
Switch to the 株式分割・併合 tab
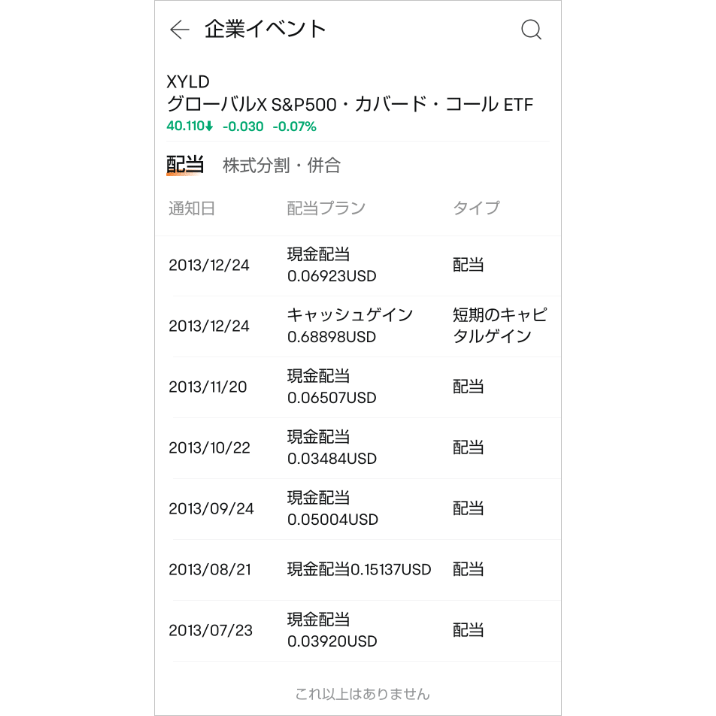click(281, 165)
